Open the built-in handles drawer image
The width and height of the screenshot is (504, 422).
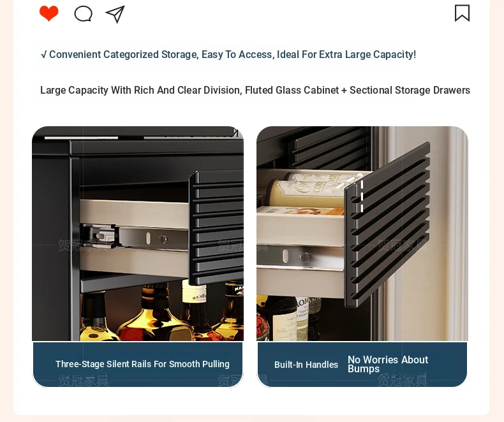tap(362, 233)
